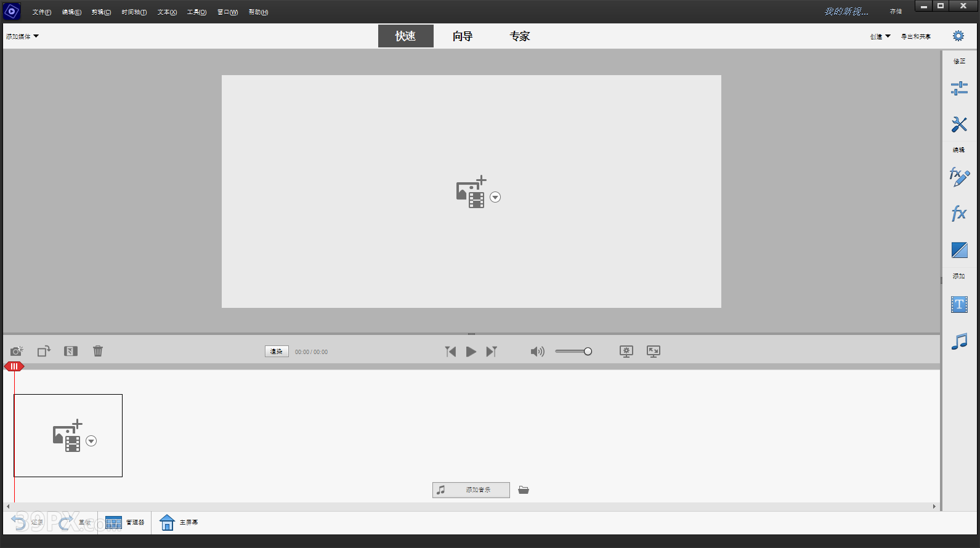Click the 添加音乐 button

pos(471,490)
